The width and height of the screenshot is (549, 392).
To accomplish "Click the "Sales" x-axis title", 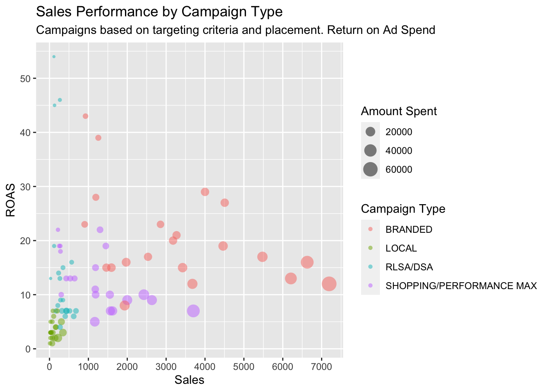I will (x=189, y=380).
